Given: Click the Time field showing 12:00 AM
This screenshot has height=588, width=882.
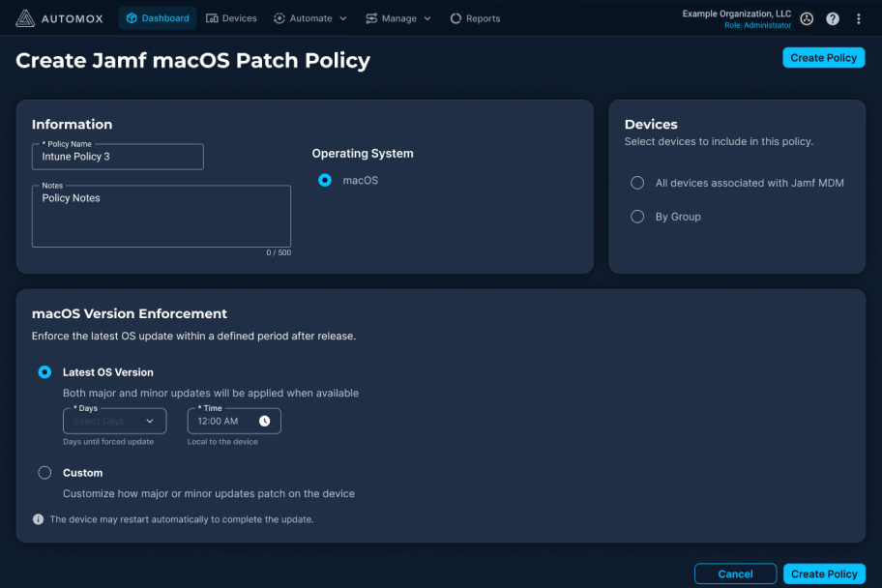Looking at the screenshot, I should (x=234, y=421).
